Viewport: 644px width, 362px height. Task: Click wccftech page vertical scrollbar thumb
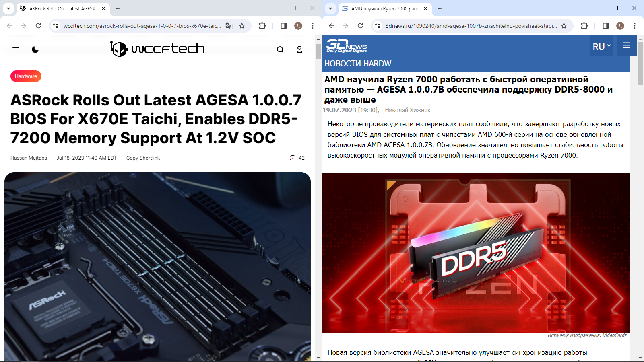[x=318, y=51]
